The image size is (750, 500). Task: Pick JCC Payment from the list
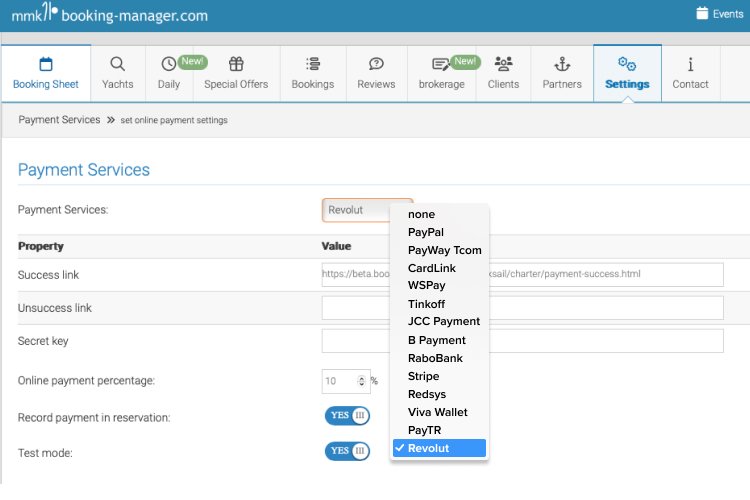[x=439, y=322]
